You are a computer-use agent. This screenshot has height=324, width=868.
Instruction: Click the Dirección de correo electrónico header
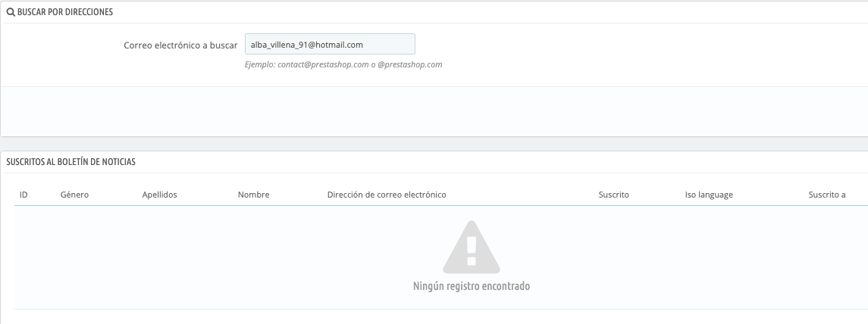click(387, 195)
